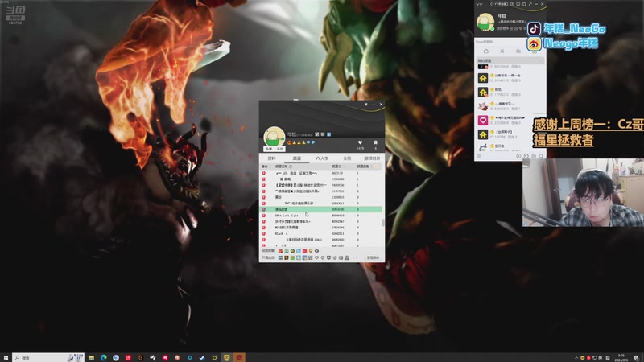Open the 【台黑梅子】 channel entry
644x362 pixels.
[510, 134]
